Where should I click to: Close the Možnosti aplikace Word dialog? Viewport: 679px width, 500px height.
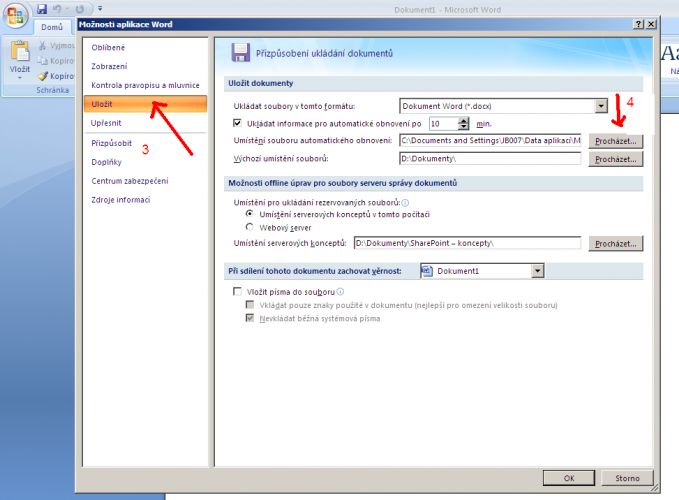(x=651, y=24)
